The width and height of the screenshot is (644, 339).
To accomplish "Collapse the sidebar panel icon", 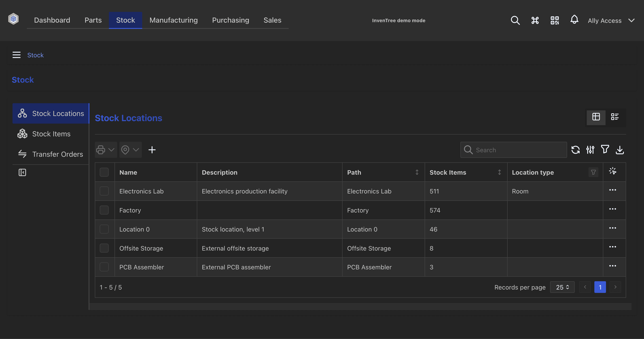I will coord(22,172).
